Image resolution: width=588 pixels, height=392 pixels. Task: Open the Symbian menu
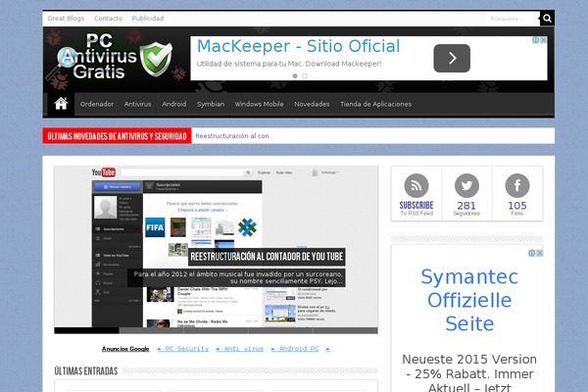(x=211, y=104)
